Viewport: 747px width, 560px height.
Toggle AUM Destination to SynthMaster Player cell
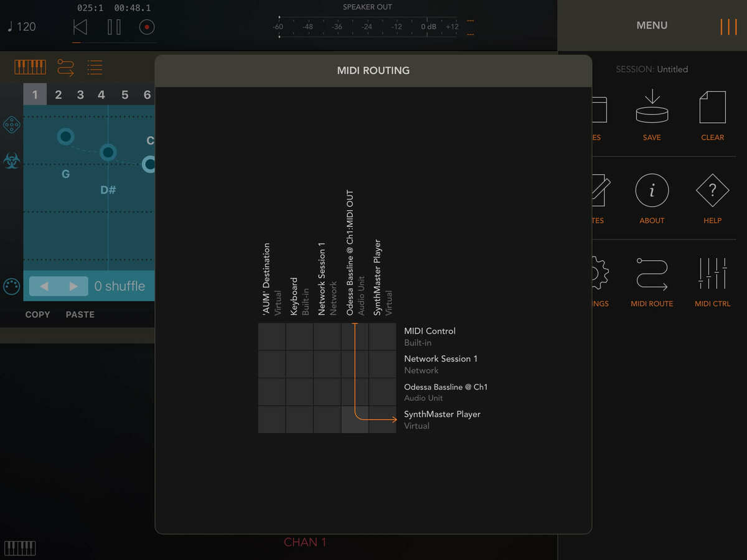(x=272, y=419)
